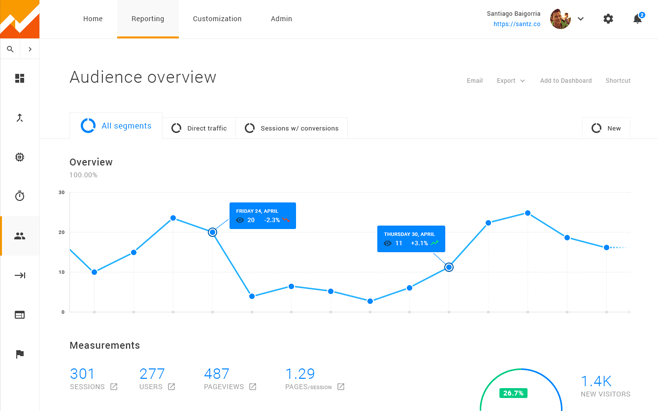Select the Audience people sidebar icon
The height and width of the screenshot is (411, 658).
pos(20,236)
